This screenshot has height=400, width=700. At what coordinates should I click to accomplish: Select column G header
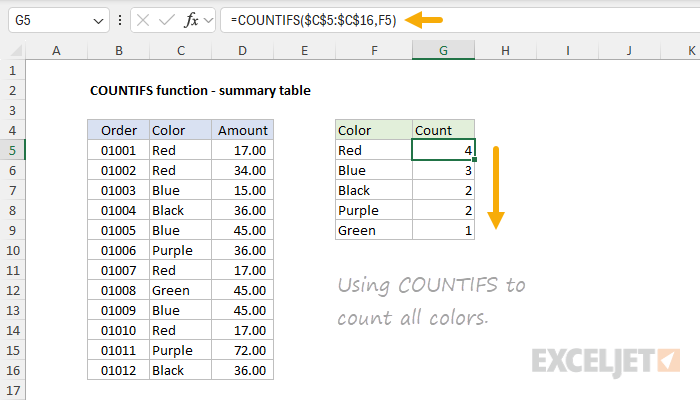pyautogui.click(x=443, y=50)
